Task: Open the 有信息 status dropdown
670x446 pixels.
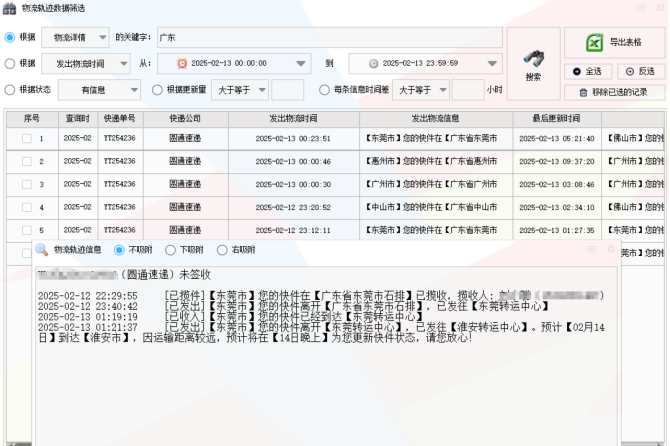Action: [99, 90]
